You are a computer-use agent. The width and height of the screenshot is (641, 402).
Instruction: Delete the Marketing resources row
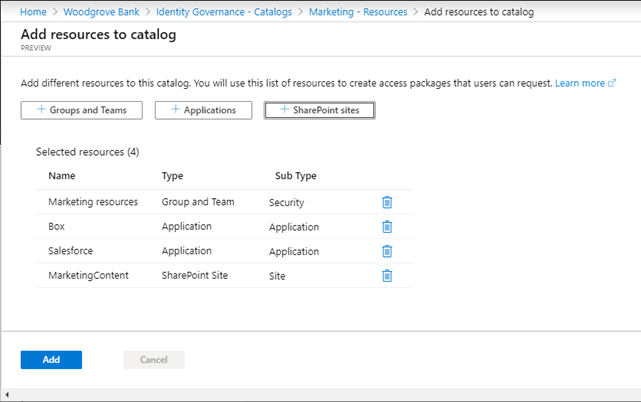coord(387,202)
